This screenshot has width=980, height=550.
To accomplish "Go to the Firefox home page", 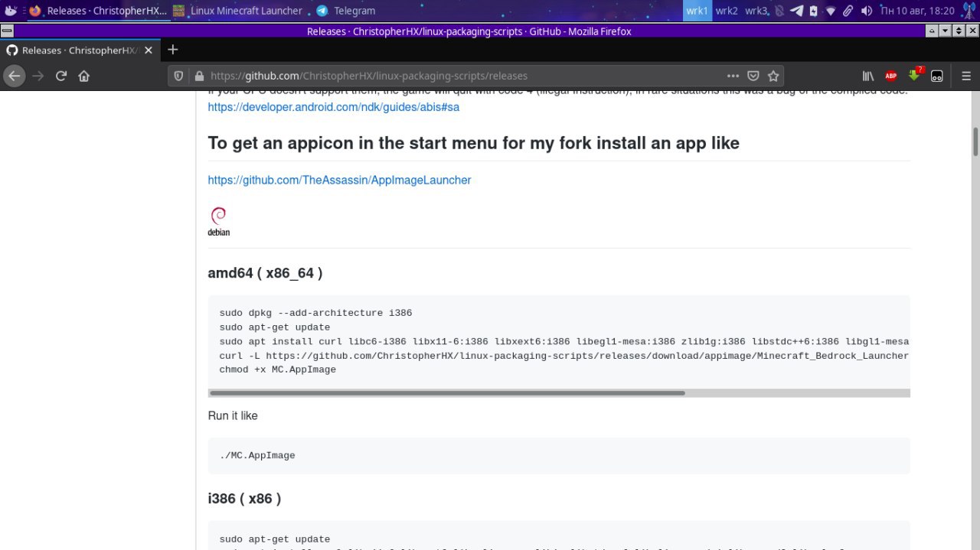I will (84, 76).
